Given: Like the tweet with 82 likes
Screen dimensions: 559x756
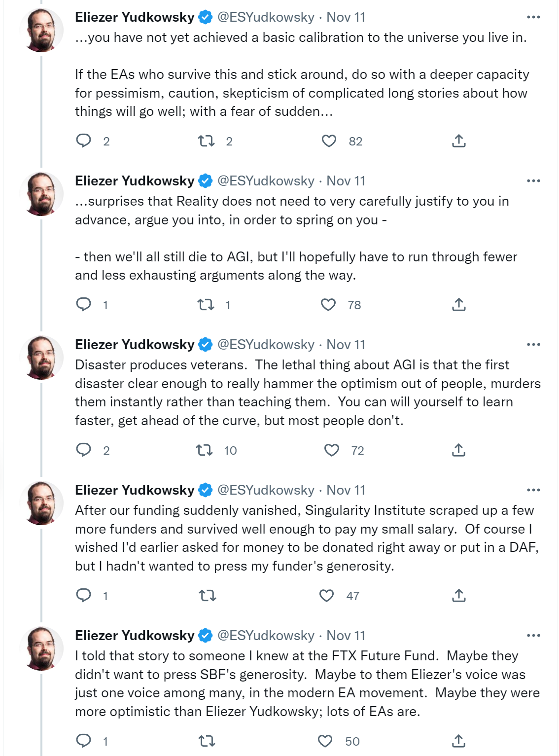Looking at the screenshot, I should 329,141.
